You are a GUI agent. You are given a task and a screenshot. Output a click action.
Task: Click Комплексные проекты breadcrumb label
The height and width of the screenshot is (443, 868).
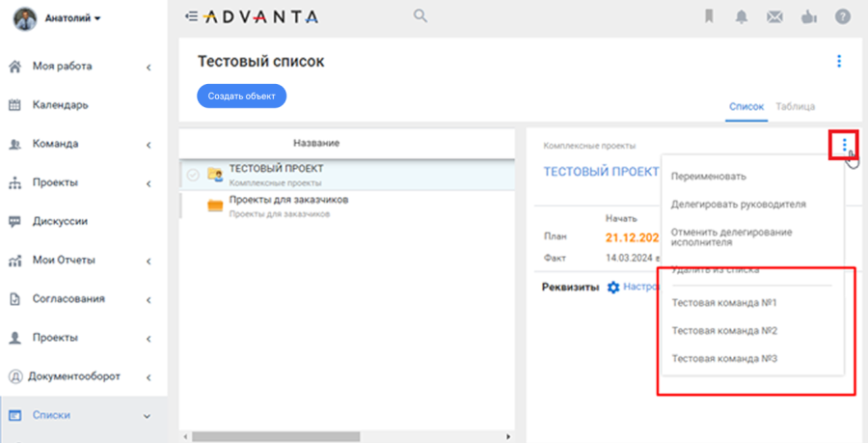pyautogui.click(x=589, y=146)
